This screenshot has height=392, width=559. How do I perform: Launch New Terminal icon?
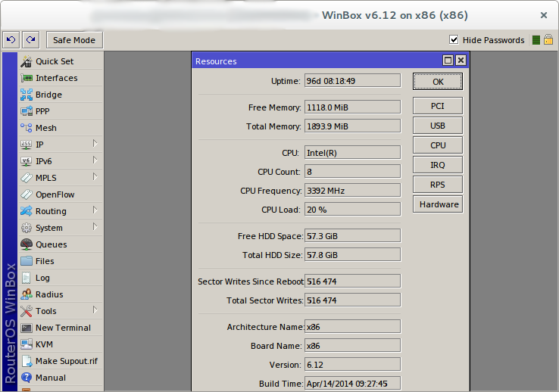click(x=27, y=328)
